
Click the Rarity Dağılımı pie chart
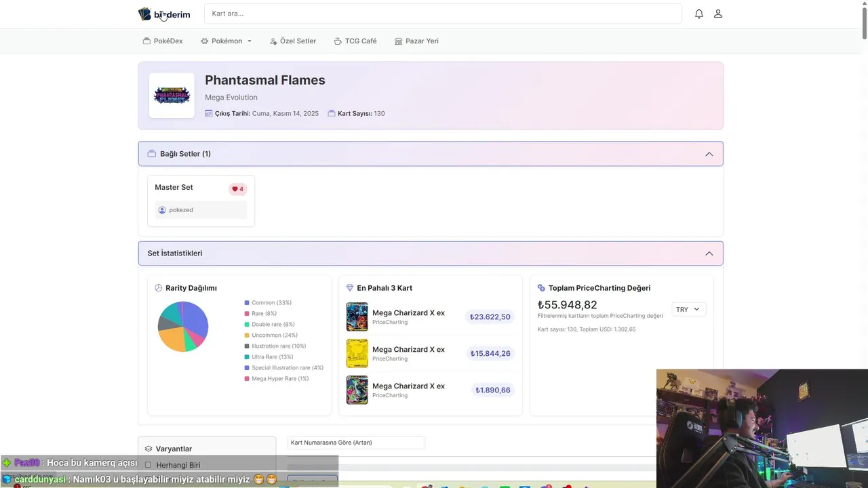coord(183,326)
